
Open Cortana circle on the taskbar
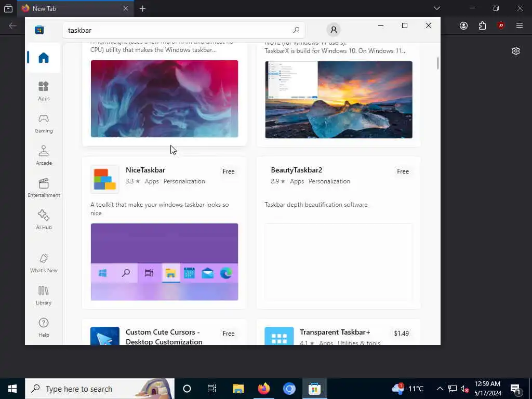pos(187,389)
